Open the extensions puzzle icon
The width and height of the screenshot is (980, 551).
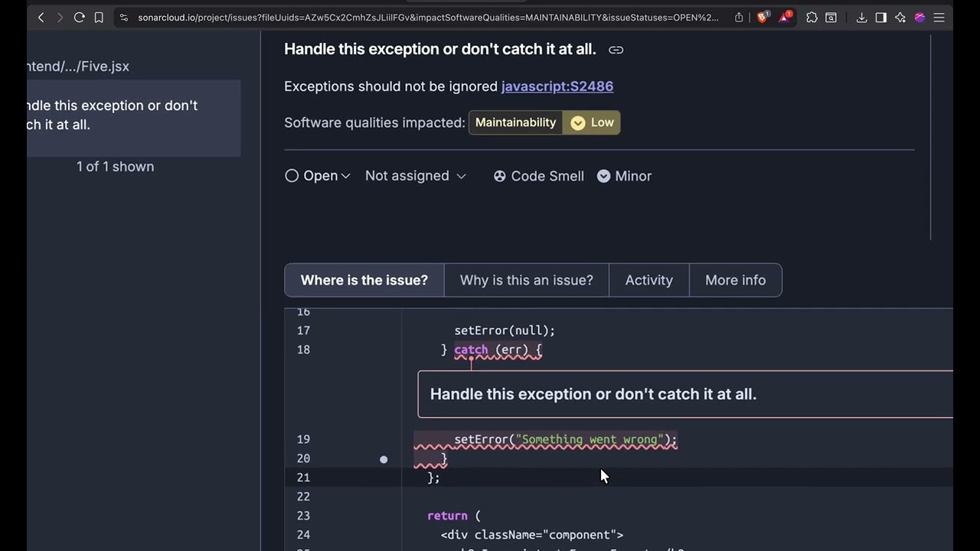point(812,17)
